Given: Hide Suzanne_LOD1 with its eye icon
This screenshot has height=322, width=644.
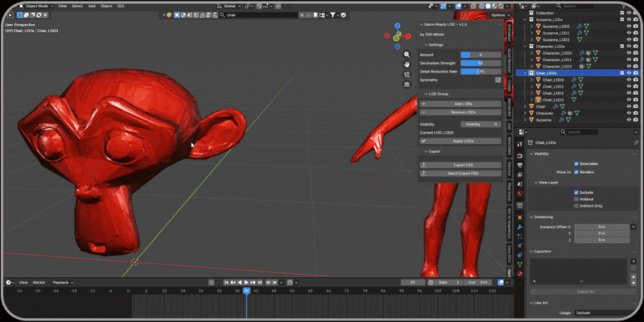Looking at the screenshot, I should (x=629, y=33).
